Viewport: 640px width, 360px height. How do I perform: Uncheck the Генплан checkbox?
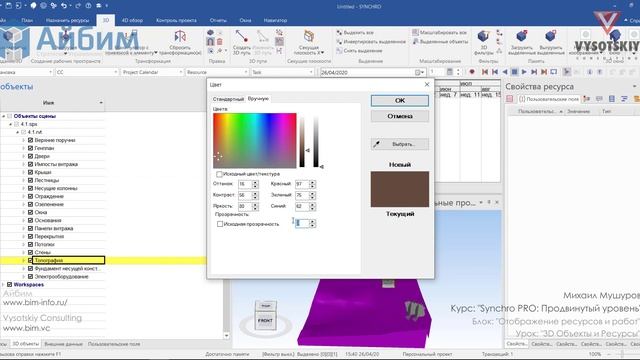[30, 148]
